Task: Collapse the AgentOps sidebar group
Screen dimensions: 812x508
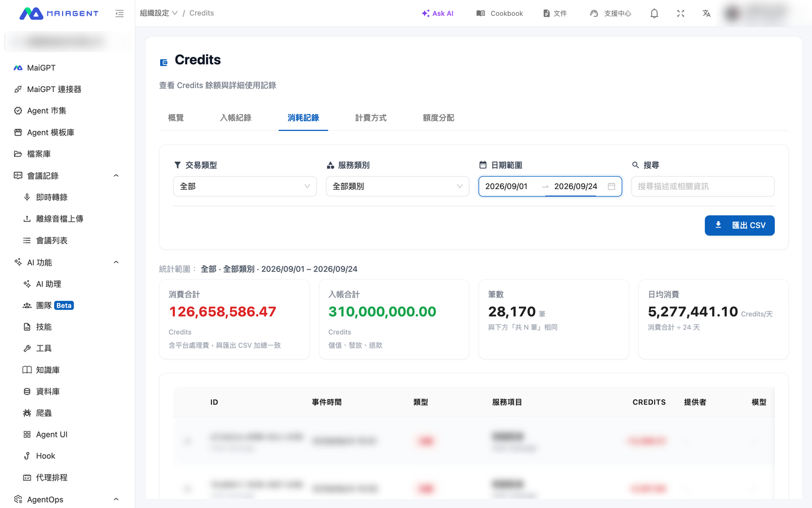Action: click(116, 500)
